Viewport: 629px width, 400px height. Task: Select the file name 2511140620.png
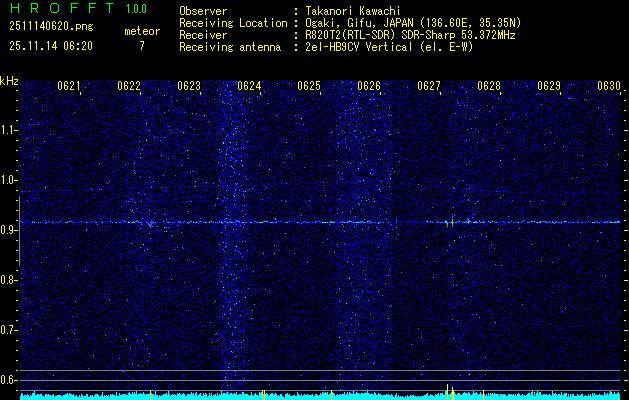tap(51, 27)
